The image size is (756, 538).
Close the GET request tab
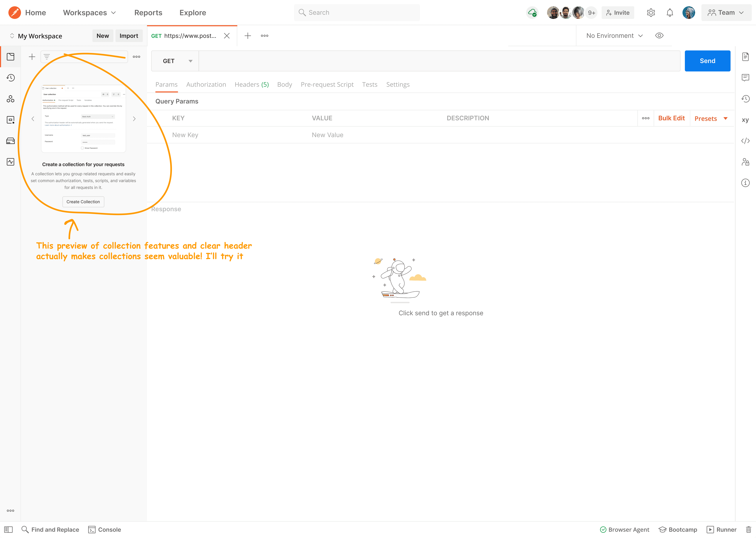coord(227,36)
